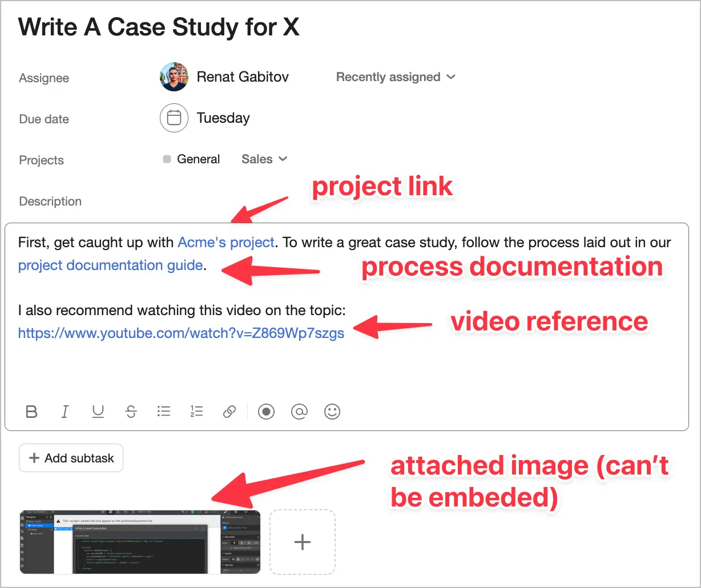Screen dimensions: 701x588
Task: Click Add subtask
Action: point(71,457)
